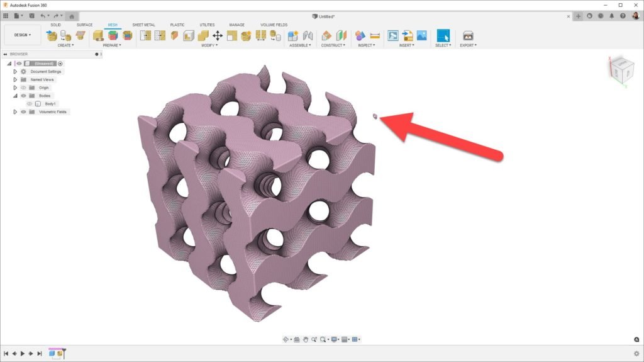Select the Joint icon in Assemble
The image size is (644, 362).
(308, 35)
